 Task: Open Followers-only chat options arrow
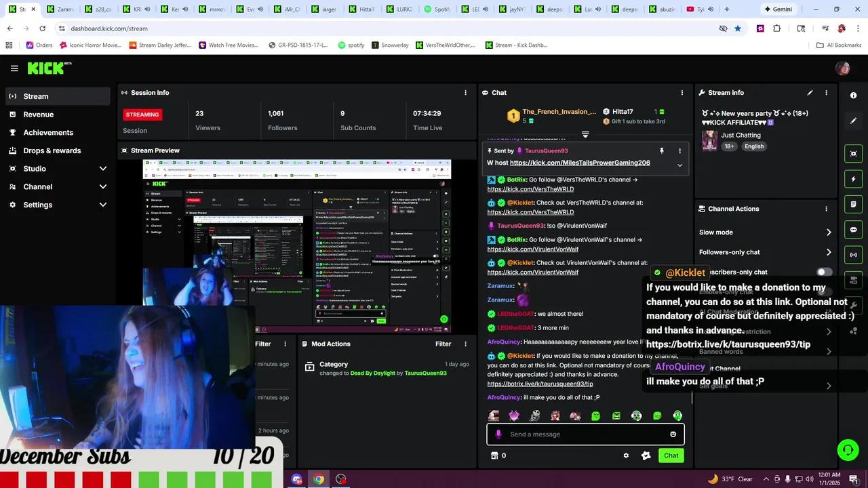829,252
